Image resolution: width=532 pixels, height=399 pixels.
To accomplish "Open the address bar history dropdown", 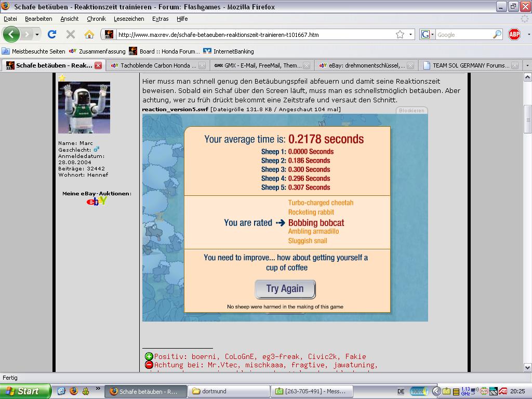I will (410, 34).
